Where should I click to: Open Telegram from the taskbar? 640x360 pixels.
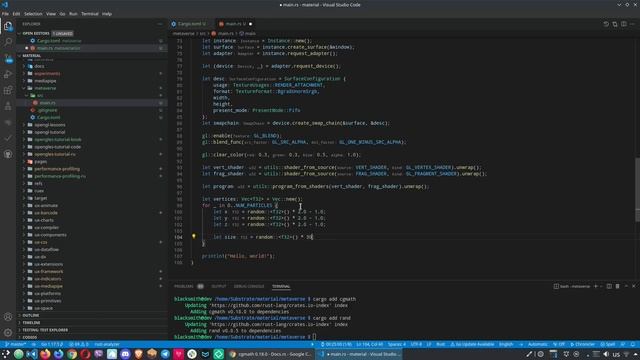pos(165,354)
